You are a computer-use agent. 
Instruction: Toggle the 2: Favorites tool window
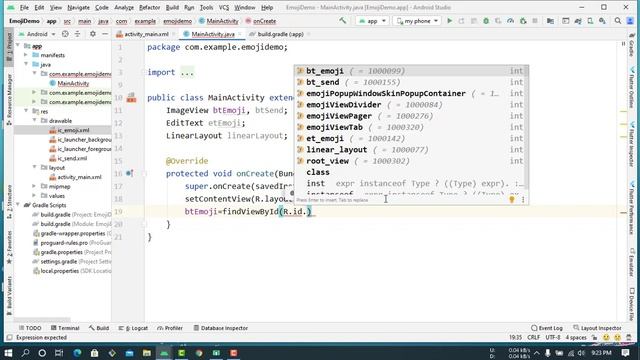[x=9, y=248]
